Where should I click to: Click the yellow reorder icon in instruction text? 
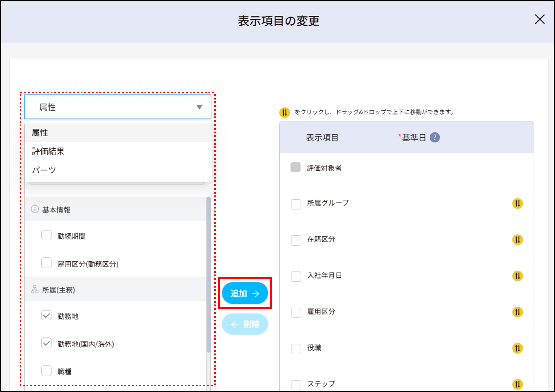tap(284, 112)
